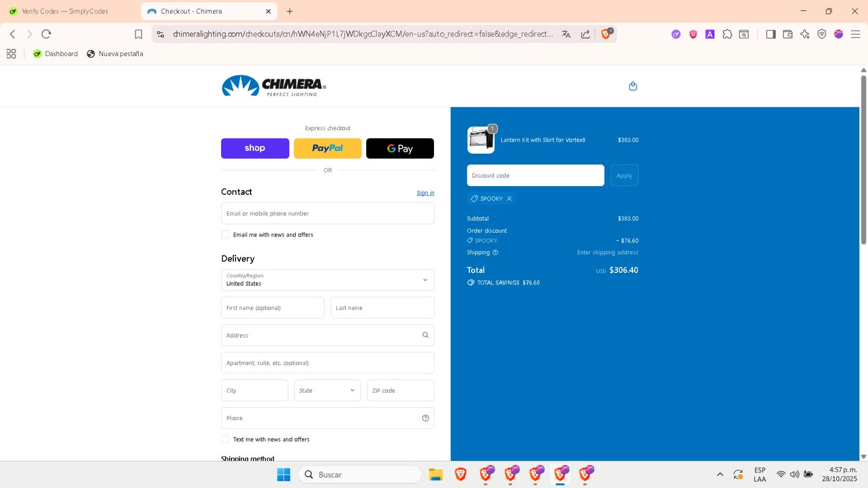Click the Phone field
The width and height of the screenshot is (868, 488).
point(328,418)
